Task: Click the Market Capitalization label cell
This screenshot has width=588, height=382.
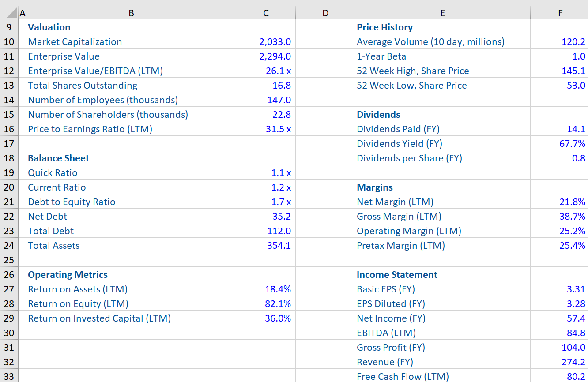Action: pos(75,42)
